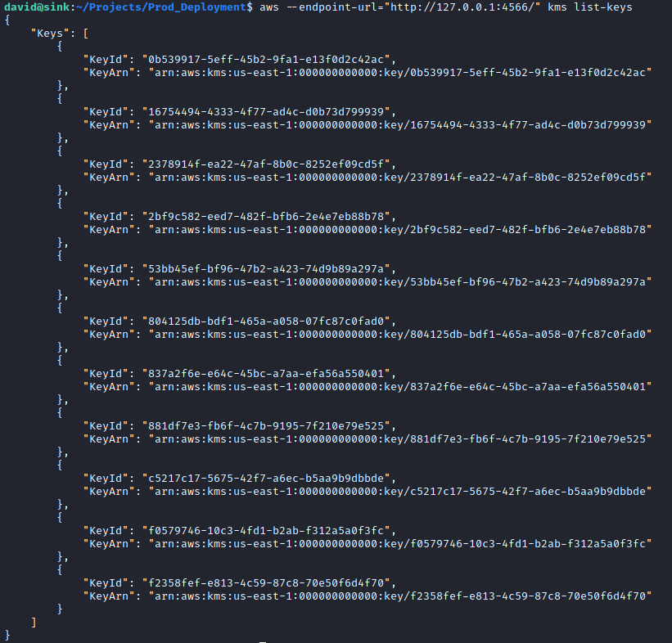Click the KeyArn ending in f312a5a0f3fc

[399, 543]
